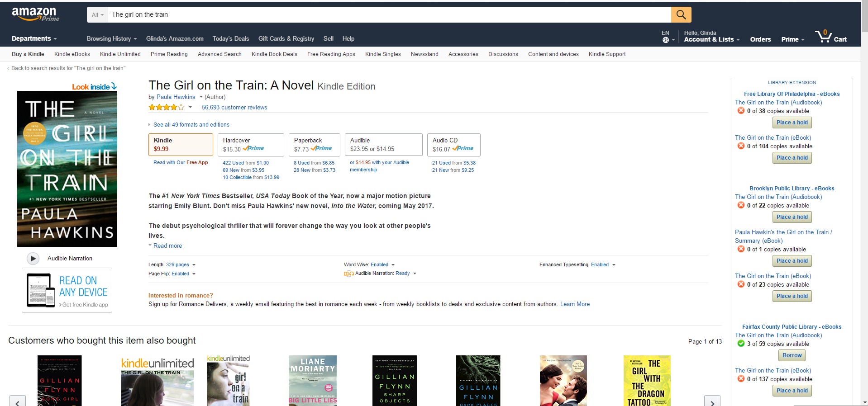Viewport: 868px width, 406px height.
Task: Open the 56,693 customer reviews link
Action: click(234, 107)
